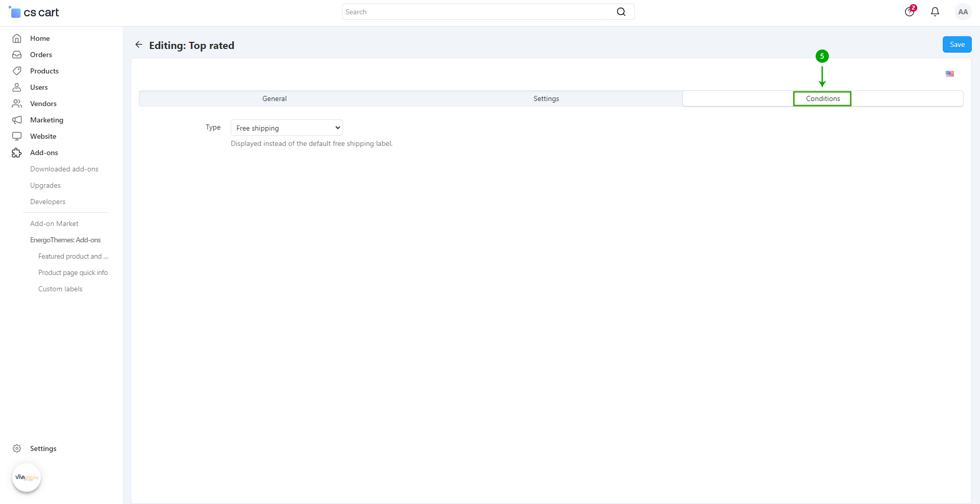This screenshot has width=980, height=504.
Task: Open the help center icon with badge
Action: [x=910, y=12]
